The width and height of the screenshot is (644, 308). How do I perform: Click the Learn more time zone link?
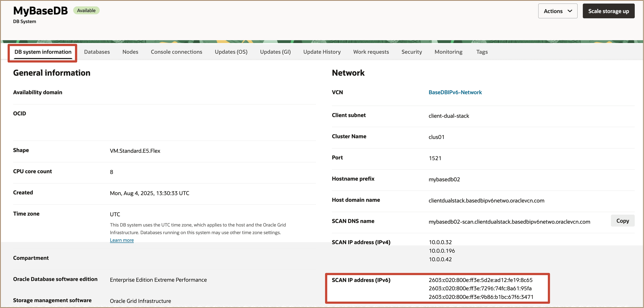click(x=122, y=240)
